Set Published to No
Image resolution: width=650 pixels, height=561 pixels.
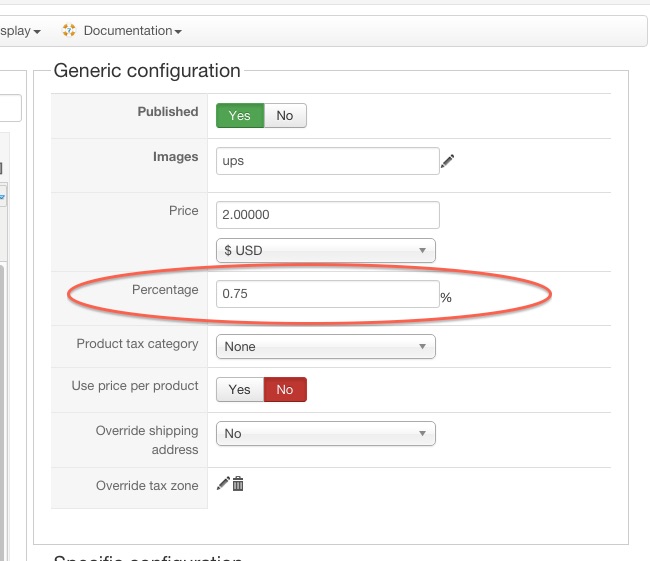click(x=285, y=116)
